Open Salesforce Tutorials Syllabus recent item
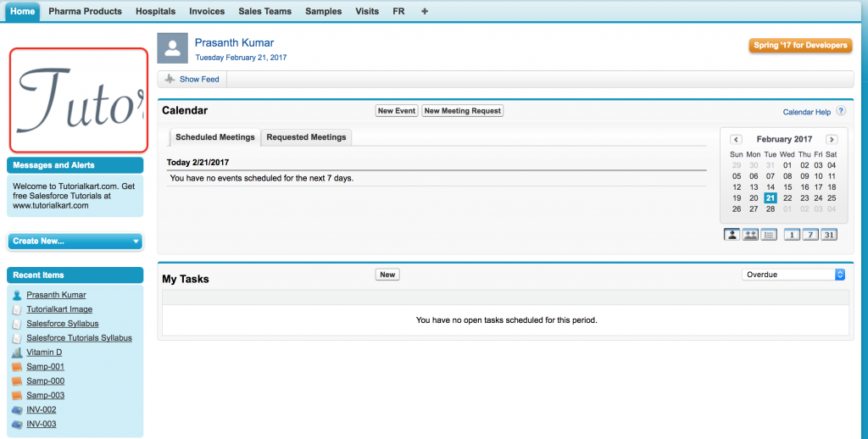This screenshot has width=868, height=439. click(79, 338)
